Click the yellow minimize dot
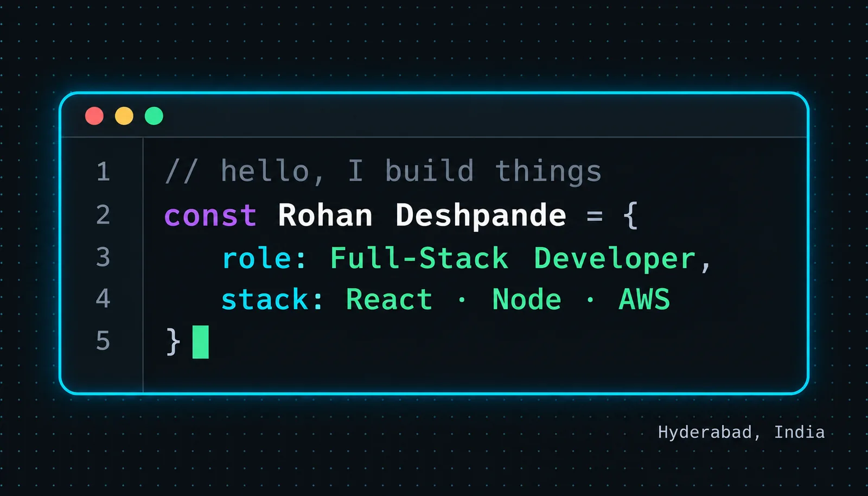This screenshot has height=496, width=868. click(x=124, y=116)
